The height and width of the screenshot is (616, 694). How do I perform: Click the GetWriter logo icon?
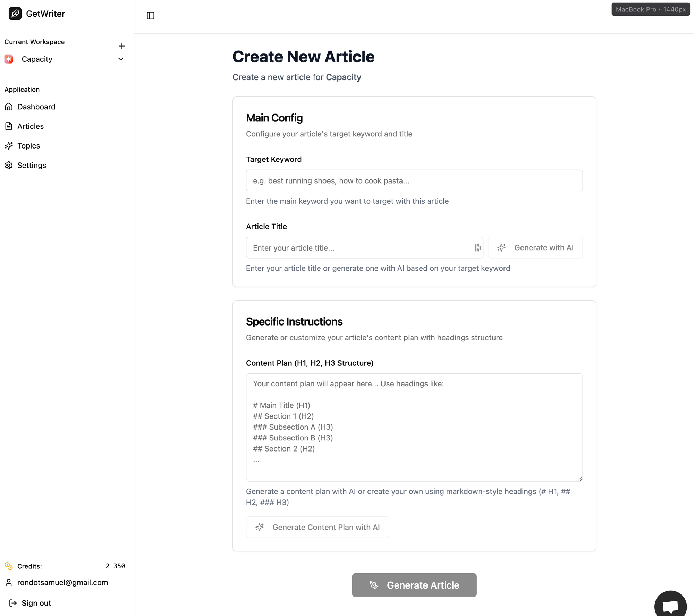(15, 14)
